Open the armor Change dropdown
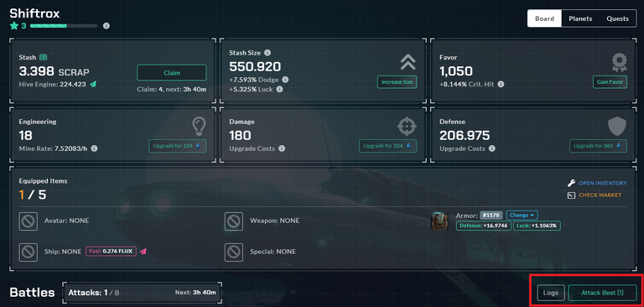This screenshot has width=644, height=307. pos(522,215)
